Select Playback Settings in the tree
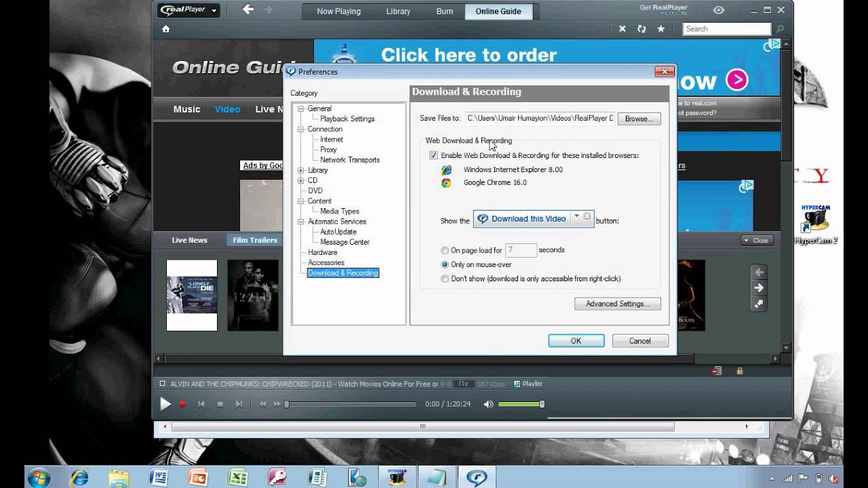 347,119
